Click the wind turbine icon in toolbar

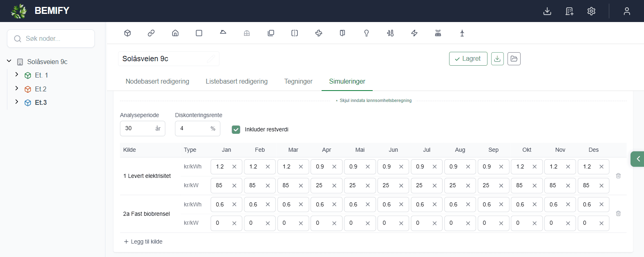[462, 33]
